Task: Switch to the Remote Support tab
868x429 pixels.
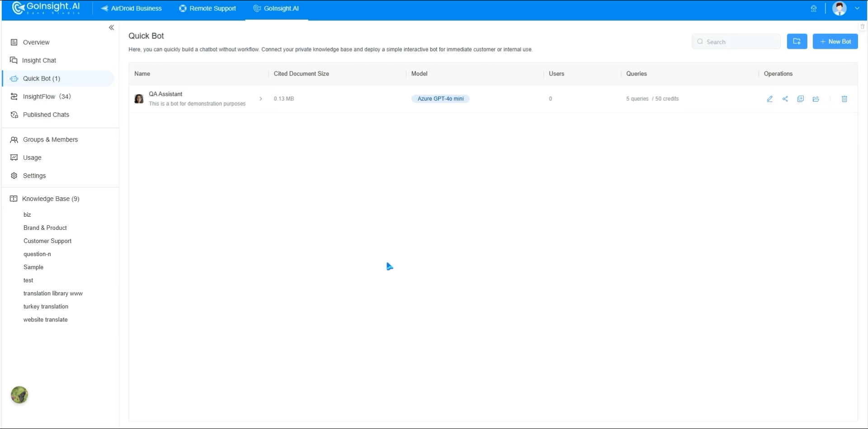Action: pos(208,9)
